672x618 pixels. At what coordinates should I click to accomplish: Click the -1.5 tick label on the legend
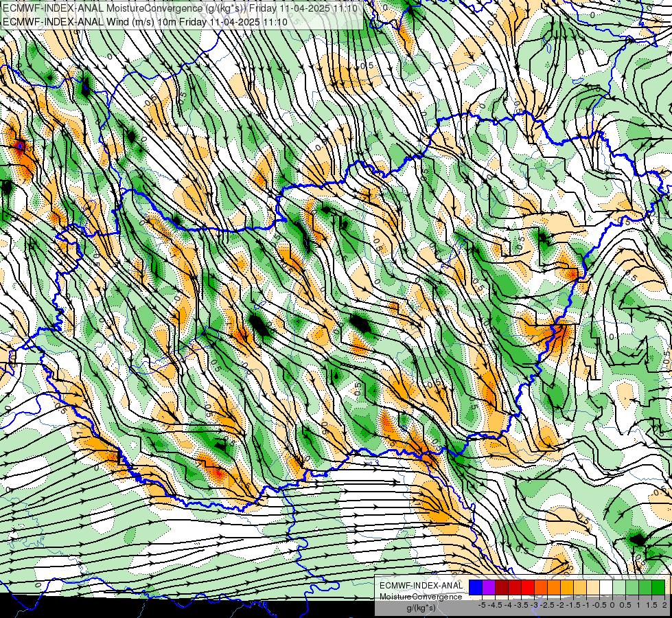tap(573, 605)
